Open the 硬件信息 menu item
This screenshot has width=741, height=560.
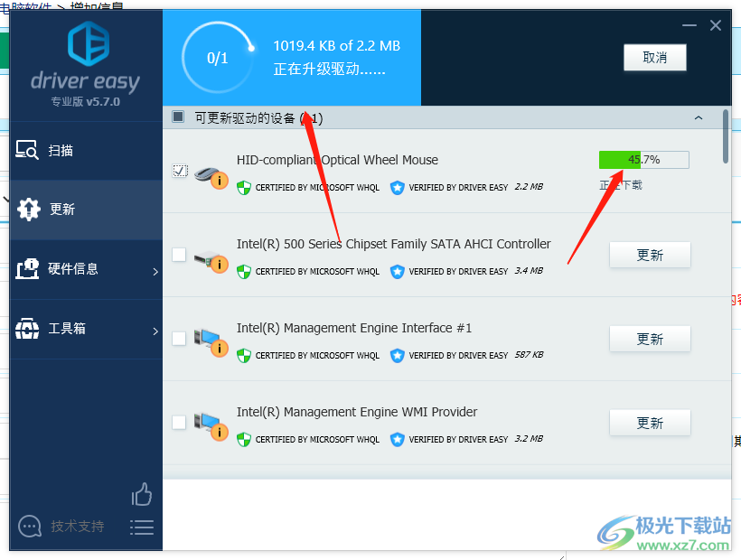(86, 269)
